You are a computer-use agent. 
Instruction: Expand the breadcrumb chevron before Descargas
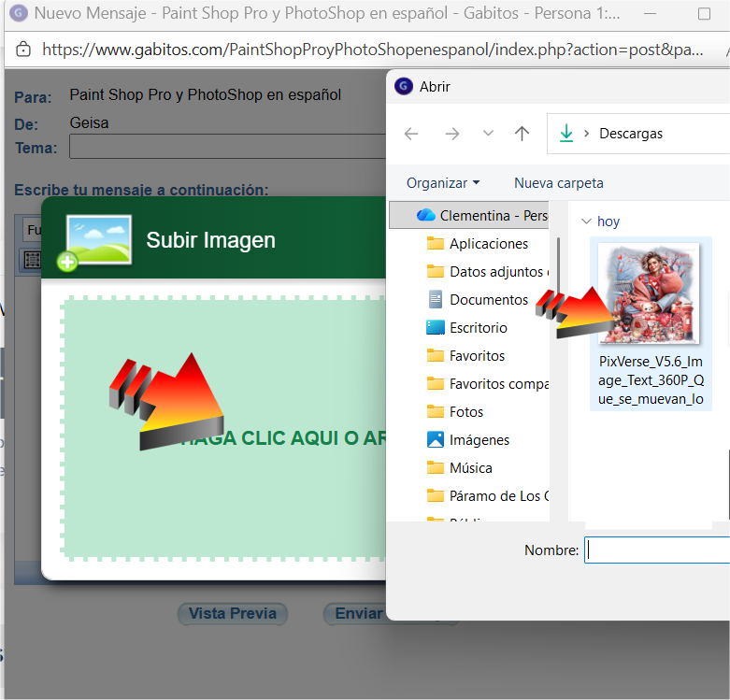click(x=586, y=134)
